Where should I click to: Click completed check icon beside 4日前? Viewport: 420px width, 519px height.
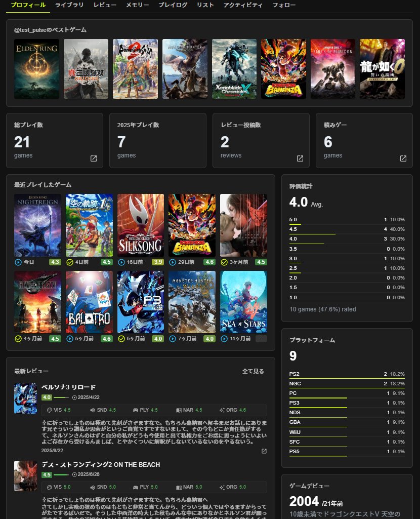70,262
